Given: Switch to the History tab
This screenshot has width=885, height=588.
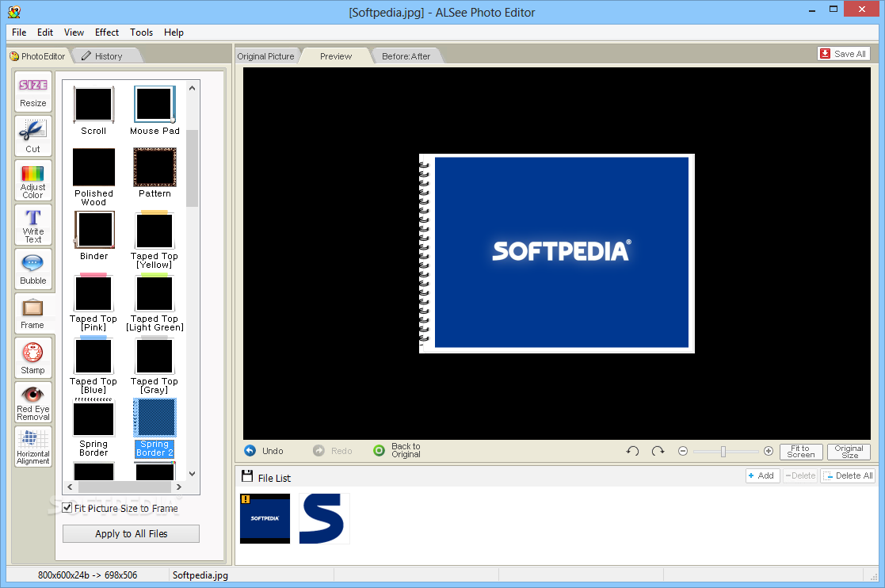Looking at the screenshot, I should pyautogui.click(x=107, y=55).
